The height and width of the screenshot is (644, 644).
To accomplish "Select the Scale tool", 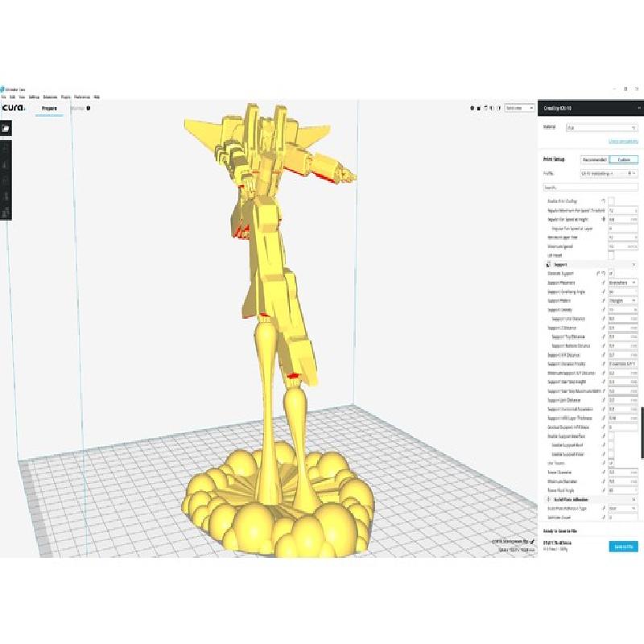I will coord(6,164).
